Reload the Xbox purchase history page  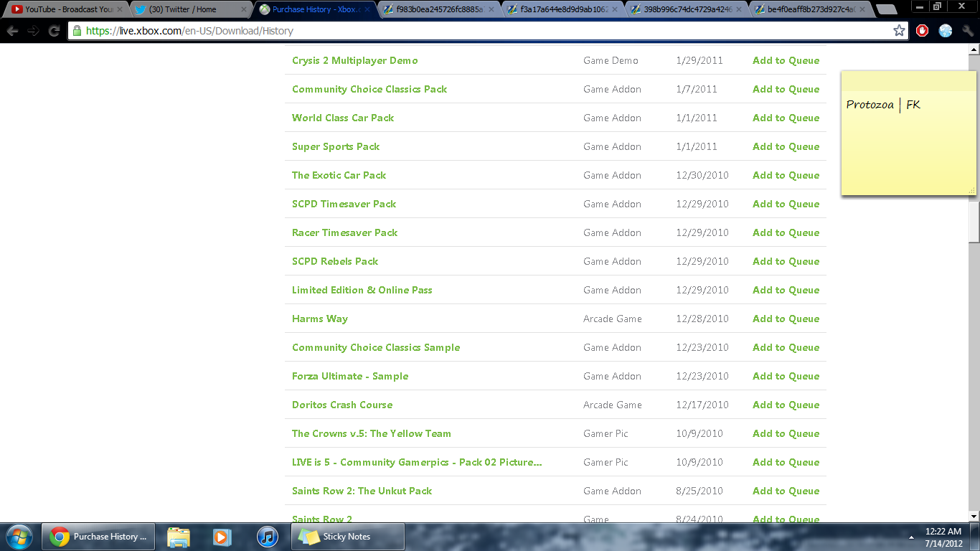click(54, 31)
